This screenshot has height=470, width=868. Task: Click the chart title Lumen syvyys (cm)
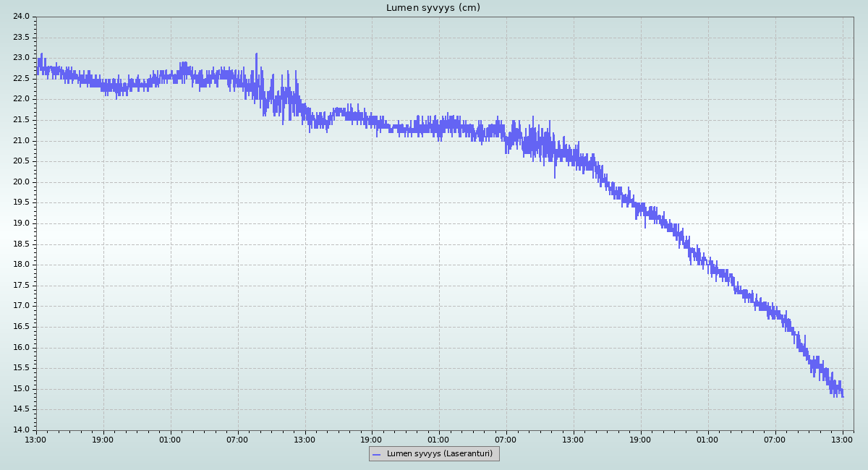click(x=433, y=8)
